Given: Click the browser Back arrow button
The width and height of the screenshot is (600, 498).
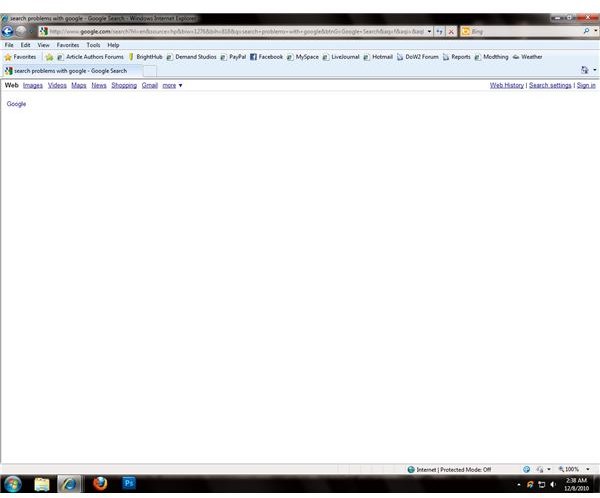Looking at the screenshot, I should [7, 31].
